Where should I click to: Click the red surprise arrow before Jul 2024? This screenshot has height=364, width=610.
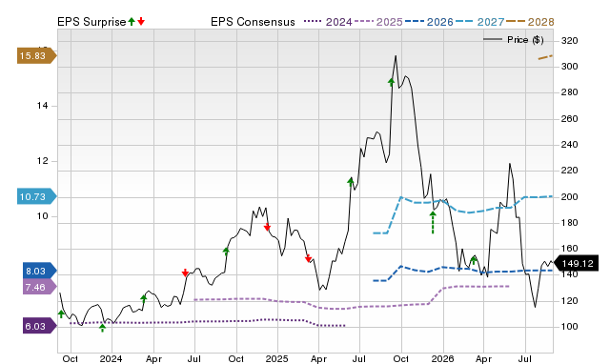pyautogui.click(x=185, y=273)
